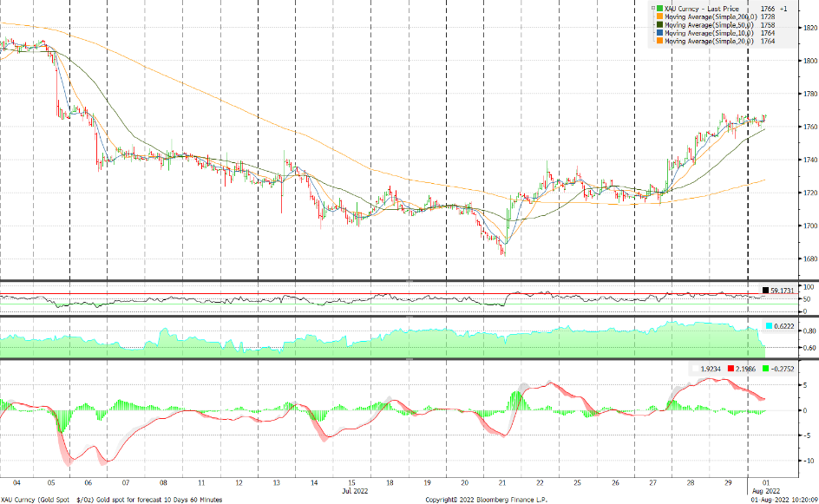Click the RSI axis label 100
This screenshot has width=819, height=504.
(809, 287)
